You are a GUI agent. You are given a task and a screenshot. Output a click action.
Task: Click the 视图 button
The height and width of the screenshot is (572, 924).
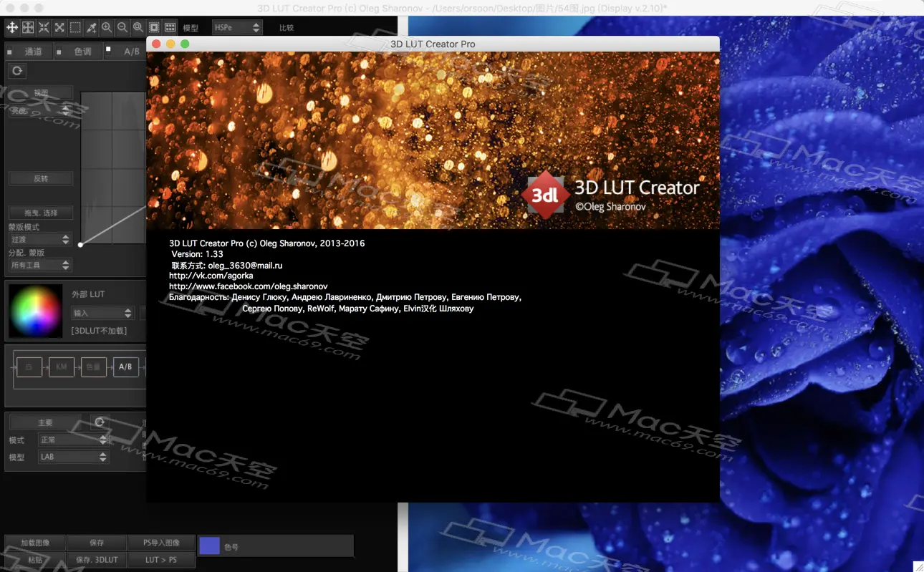coord(41,92)
